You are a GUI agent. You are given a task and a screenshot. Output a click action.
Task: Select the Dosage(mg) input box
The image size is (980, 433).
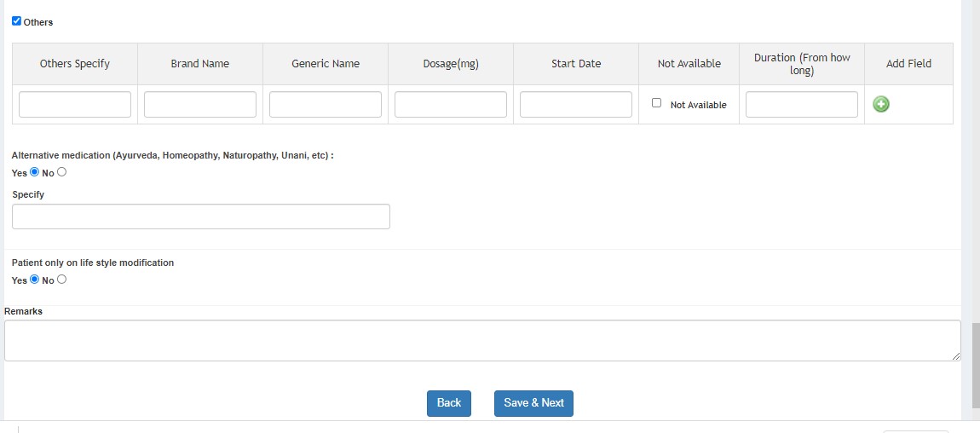451,105
